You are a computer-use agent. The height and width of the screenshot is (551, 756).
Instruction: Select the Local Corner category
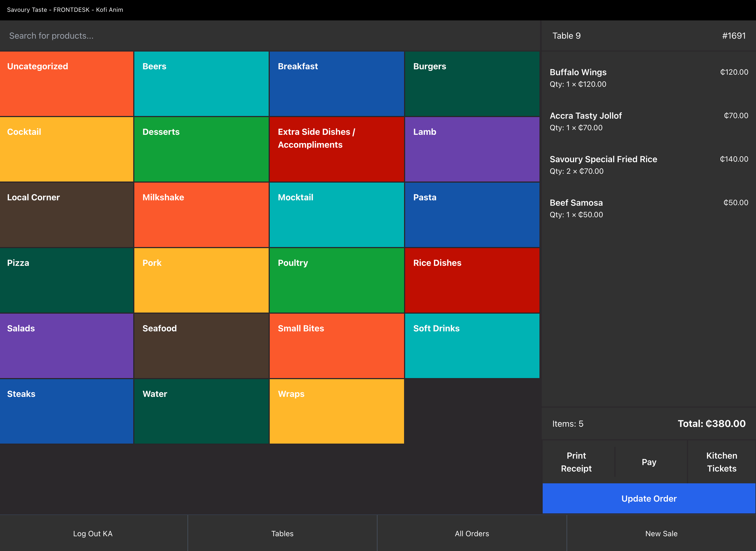pyautogui.click(x=66, y=215)
